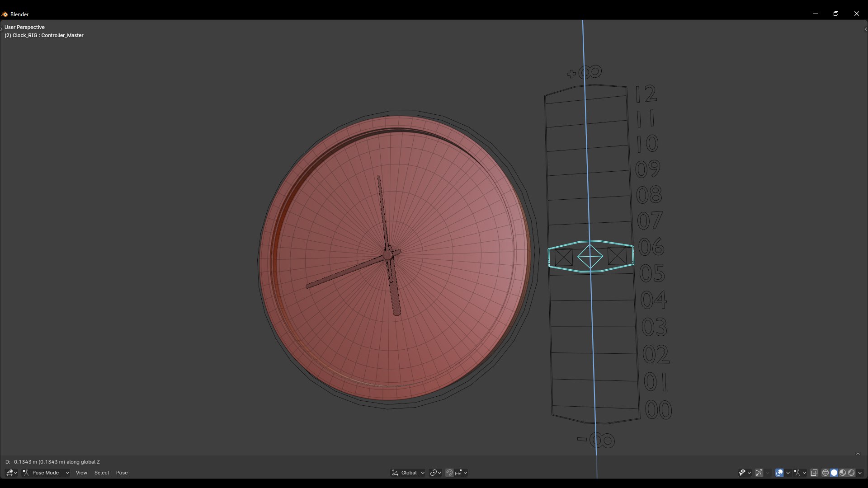Viewport: 868px width, 488px height.
Task: Open the View menu
Action: tap(81, 473)
